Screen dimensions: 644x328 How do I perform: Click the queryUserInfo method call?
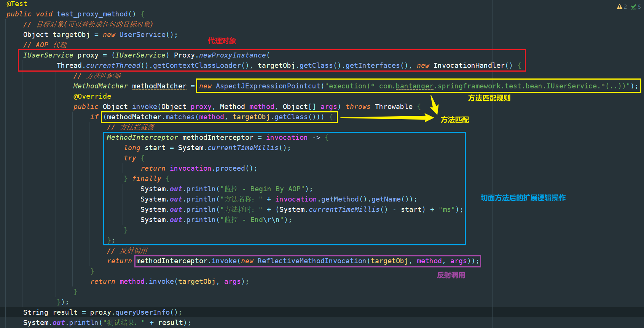point(142,312)
